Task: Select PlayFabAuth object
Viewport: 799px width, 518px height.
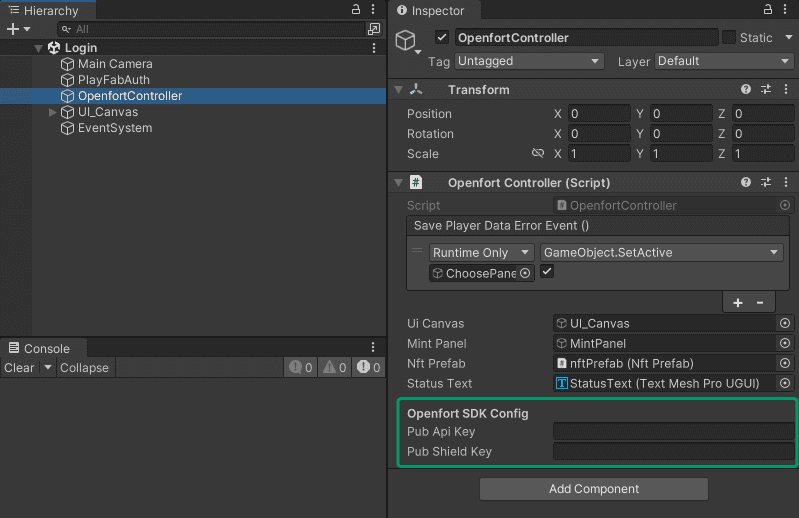Action: pos(114,80)
